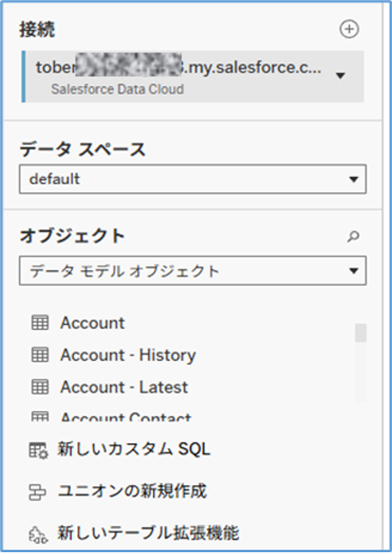Screen dimensions: 392x553
Task: Select the Account - History table
Action: click(128, 355)
